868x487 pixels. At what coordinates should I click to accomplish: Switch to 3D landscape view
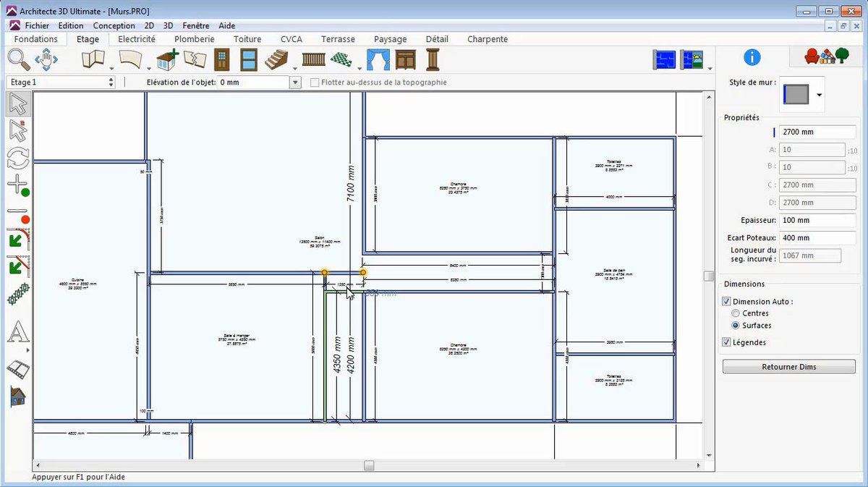[x=692, y=59]
